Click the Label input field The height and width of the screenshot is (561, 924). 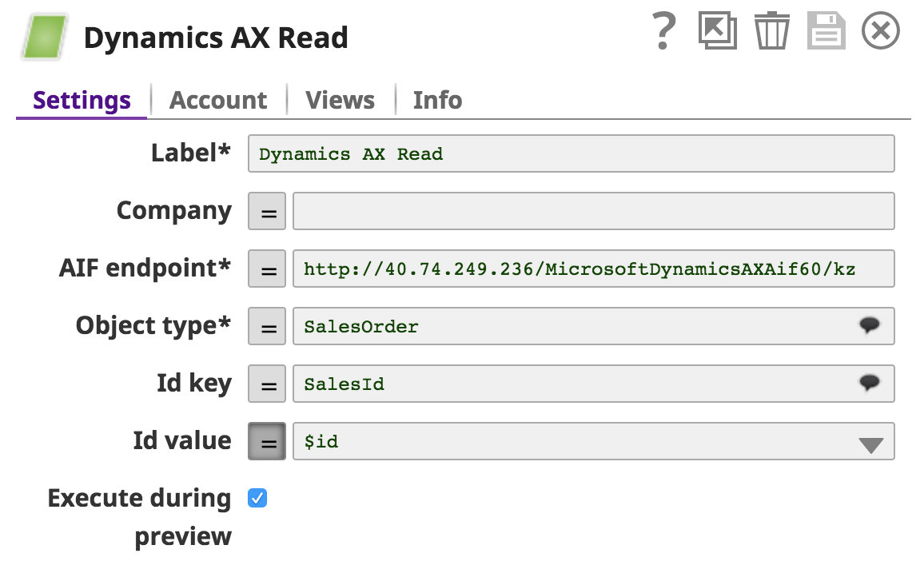pos(571,153)
